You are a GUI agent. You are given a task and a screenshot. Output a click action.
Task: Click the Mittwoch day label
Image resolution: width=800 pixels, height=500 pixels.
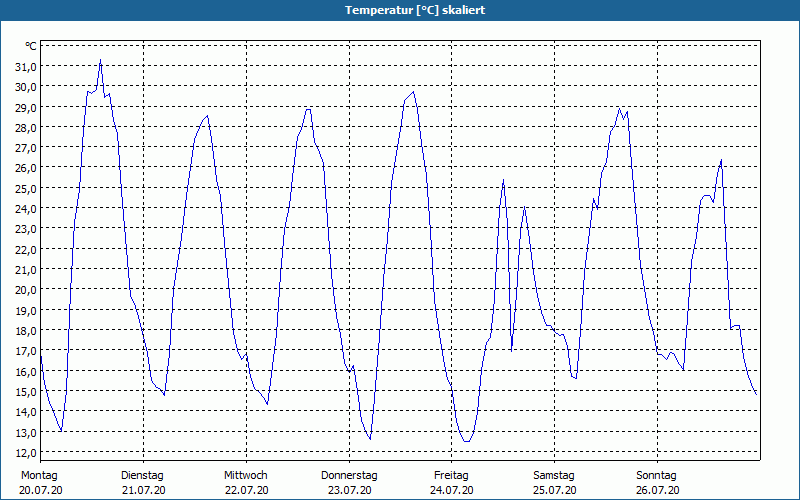[x=245, y=476]
